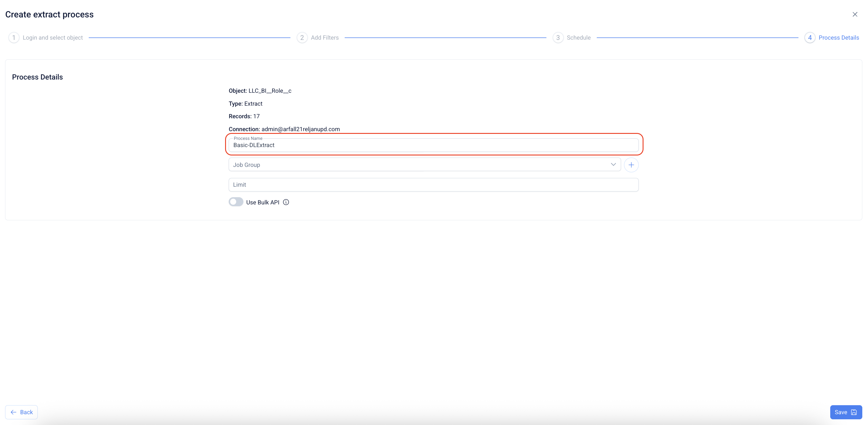Click the Job Group chevron arrow
868x425 pixels.
point(613,164)
